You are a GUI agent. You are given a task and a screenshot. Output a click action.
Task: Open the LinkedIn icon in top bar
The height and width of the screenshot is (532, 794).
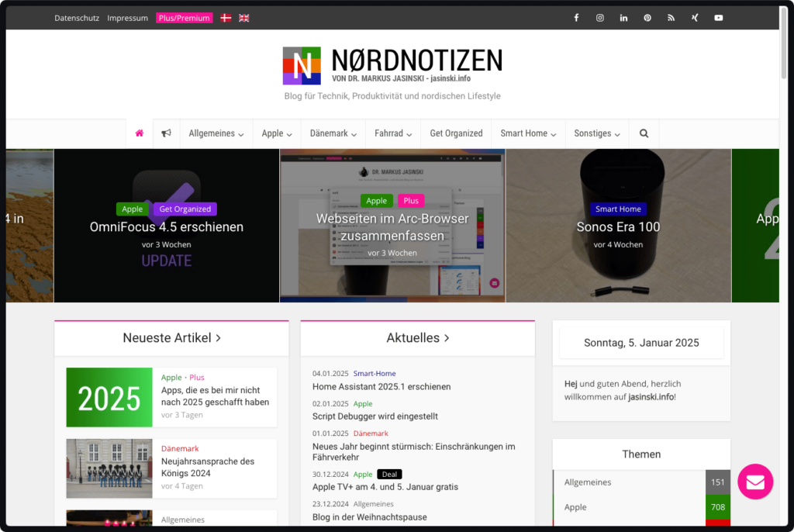pos(623,18)
